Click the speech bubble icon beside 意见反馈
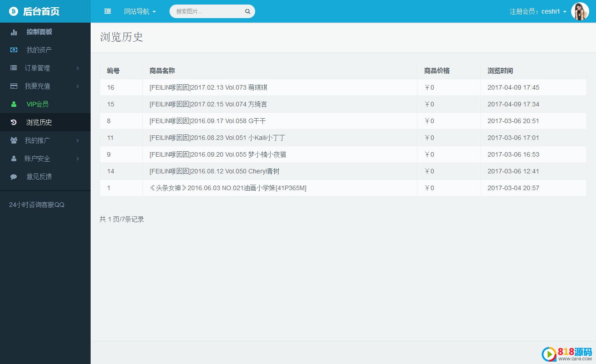This screenshot has height=364, width=596. (x=14, y=177)
